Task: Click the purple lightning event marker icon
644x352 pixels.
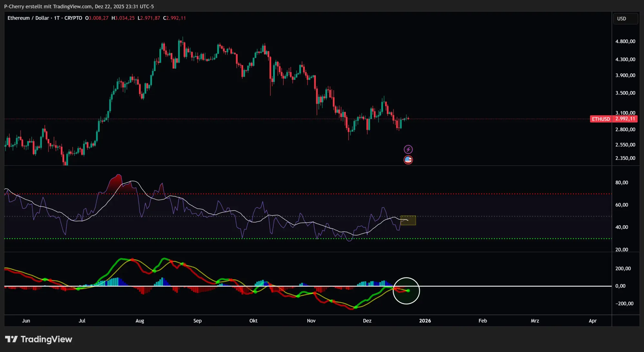Action: [408, 149]
